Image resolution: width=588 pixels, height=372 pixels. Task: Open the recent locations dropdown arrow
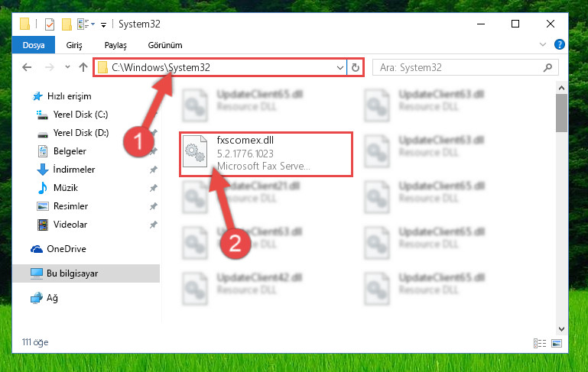click(67, 67)
